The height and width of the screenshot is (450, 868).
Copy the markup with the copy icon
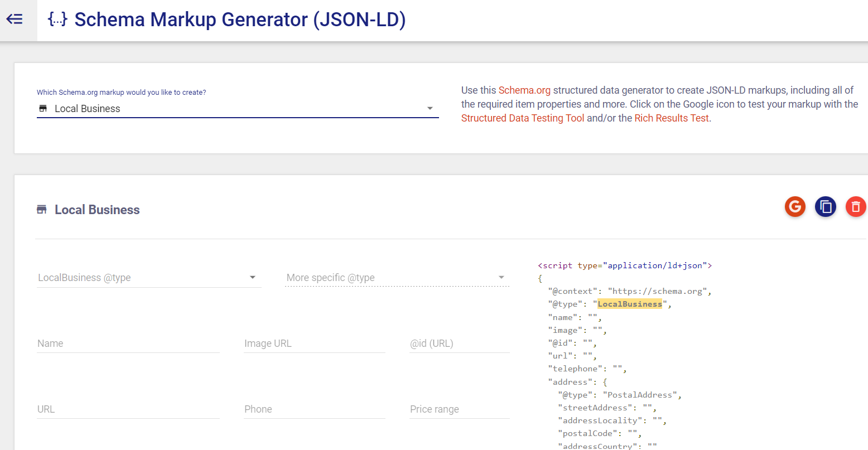826,207
